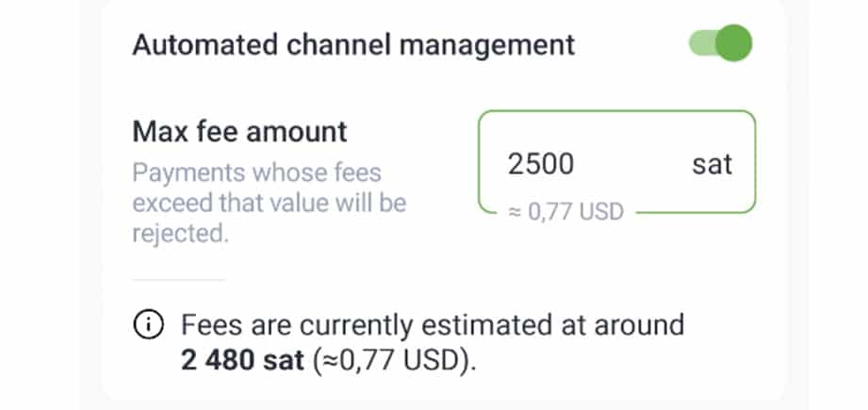
Task: Click the sat unit label in fee field
Action: [712, 164]
